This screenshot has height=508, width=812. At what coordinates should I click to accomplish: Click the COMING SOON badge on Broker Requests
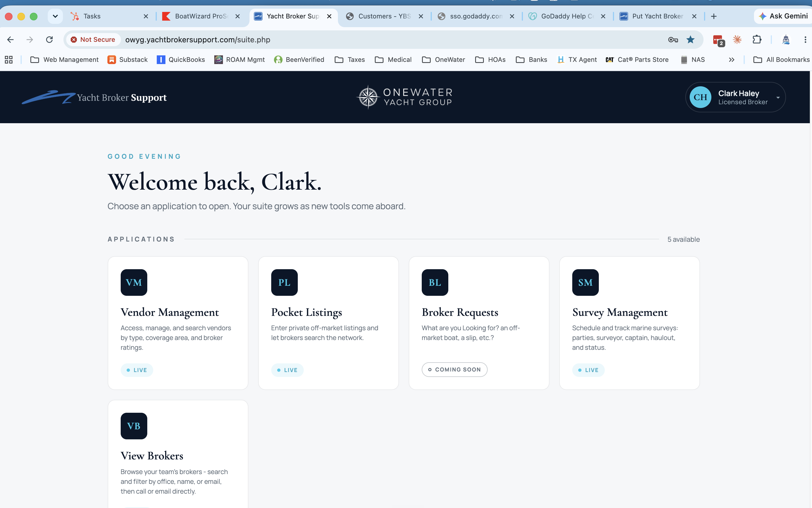tap(455, 369)
